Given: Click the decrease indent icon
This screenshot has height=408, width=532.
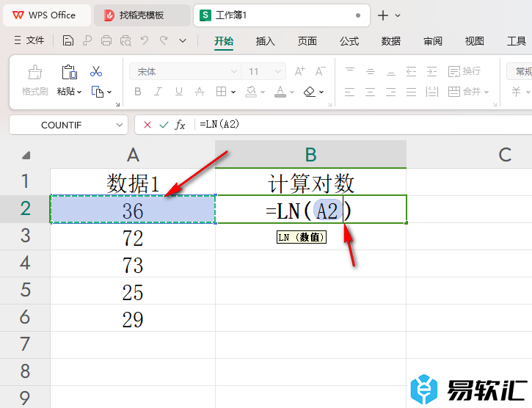Looking at the screenshot, I should (x=411, y=71).
